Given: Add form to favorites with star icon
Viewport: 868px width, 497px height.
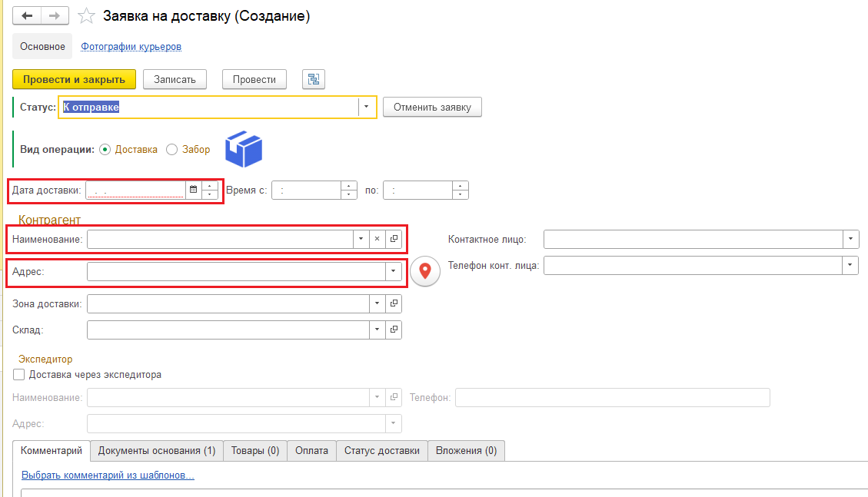Looking at the screenshot, I should click(x=86, y=16).
